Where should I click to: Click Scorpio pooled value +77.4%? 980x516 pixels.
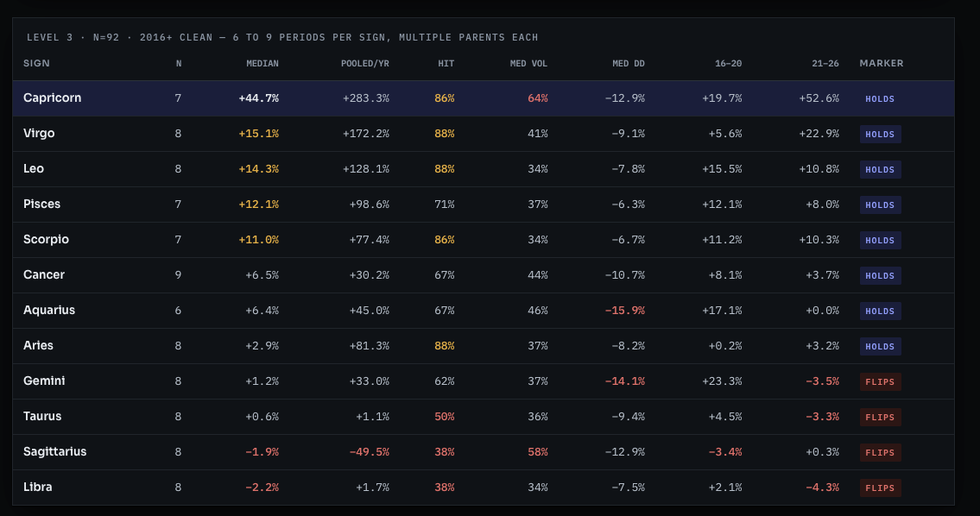click(369, 240)
